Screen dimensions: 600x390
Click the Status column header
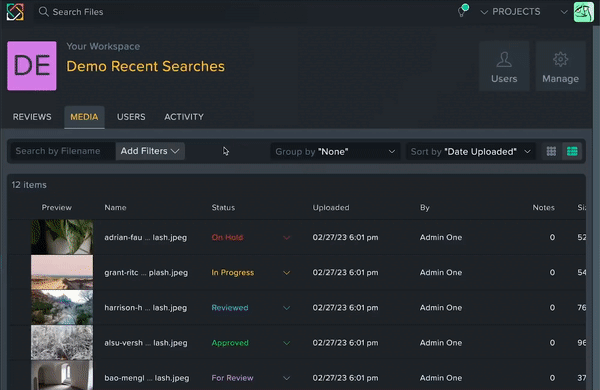(x=223, y=207)
